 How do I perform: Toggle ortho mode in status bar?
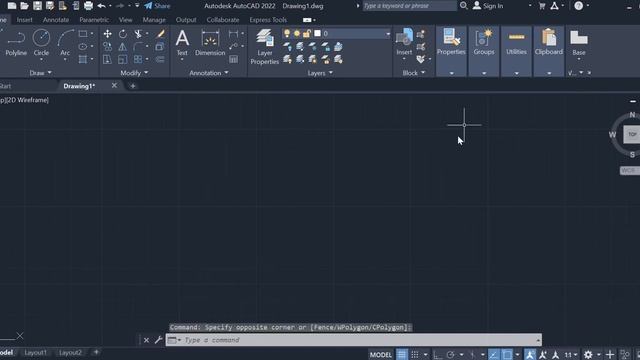coord(438,355)
